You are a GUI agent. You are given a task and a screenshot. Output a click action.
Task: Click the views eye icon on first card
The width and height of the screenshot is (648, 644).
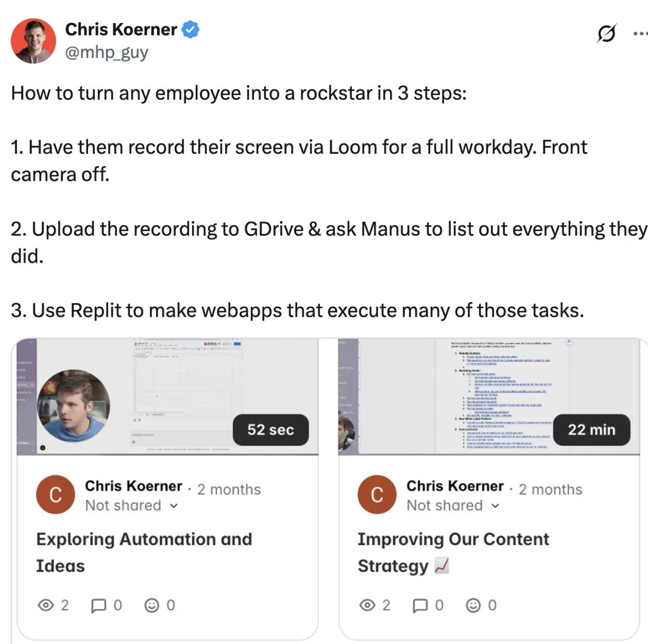(45, 605)
